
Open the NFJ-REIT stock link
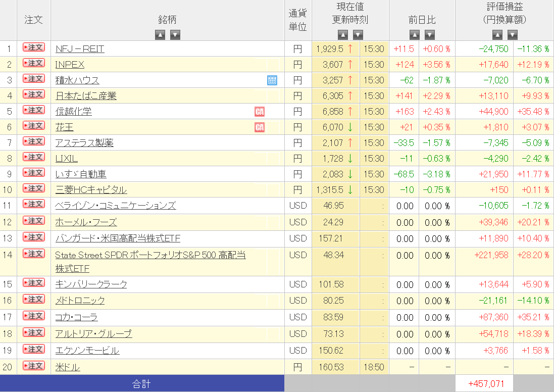(80, 49)
